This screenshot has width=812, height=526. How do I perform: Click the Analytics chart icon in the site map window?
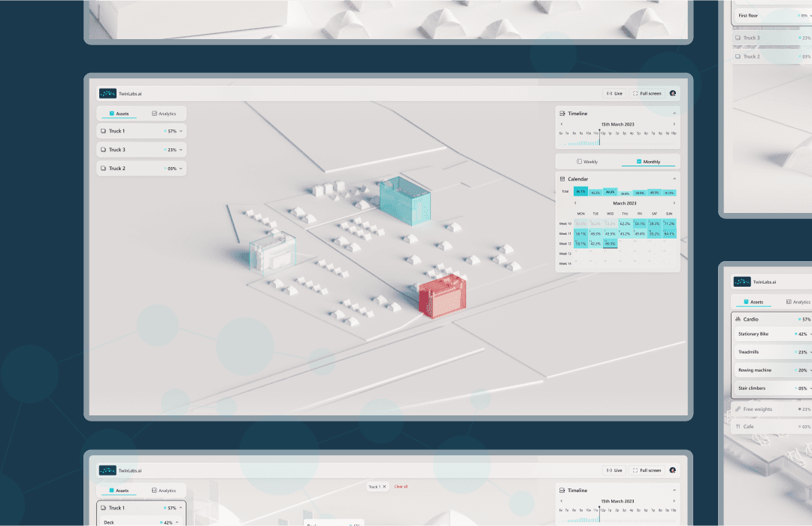pyautogui.click(x=154, y=114)
